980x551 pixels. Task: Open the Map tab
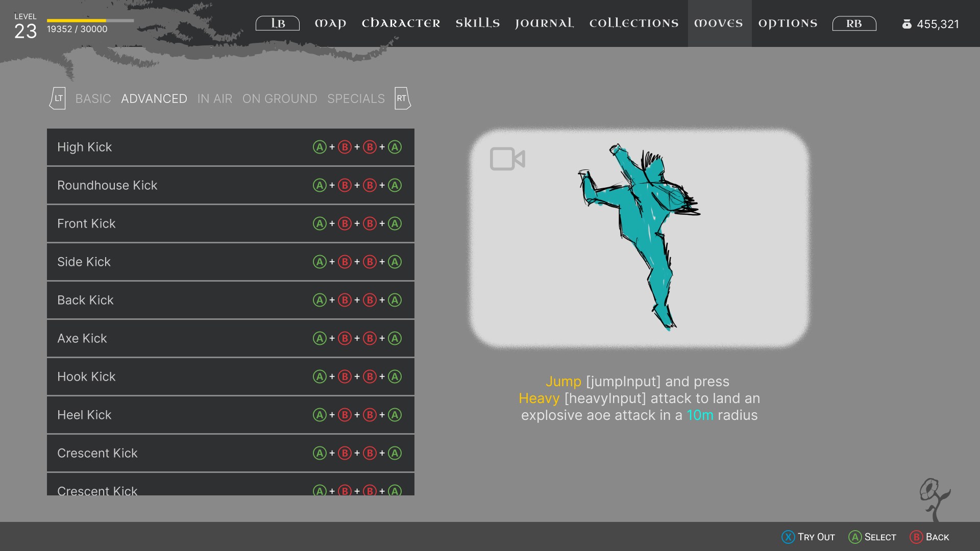click(x=330, y=23)
